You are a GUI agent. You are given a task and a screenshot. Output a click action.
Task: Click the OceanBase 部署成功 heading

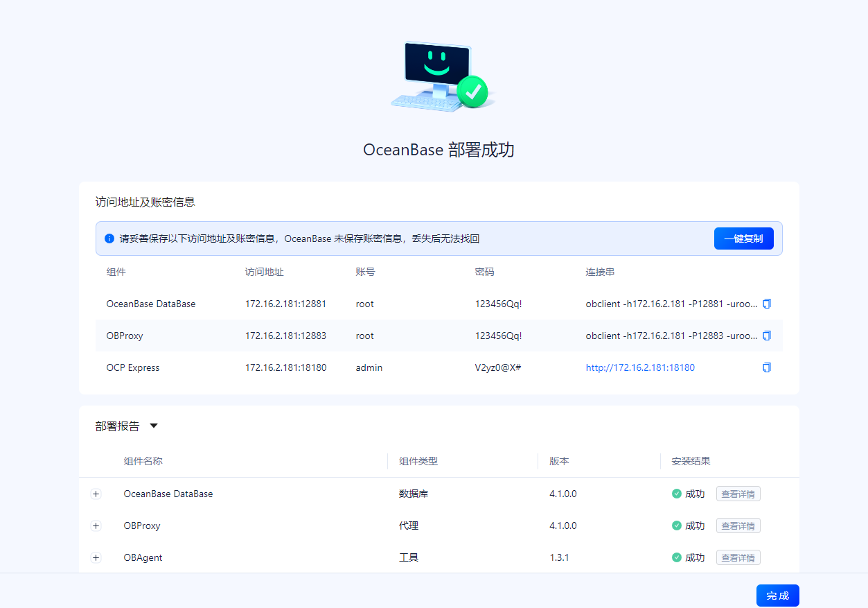(x=439, y=150)
